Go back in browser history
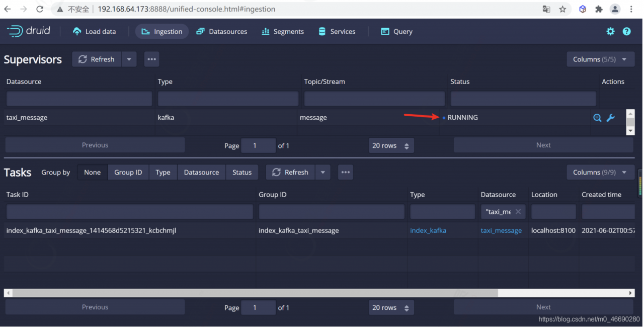Viewport: 644px width, 327px height. click(7, 9)
